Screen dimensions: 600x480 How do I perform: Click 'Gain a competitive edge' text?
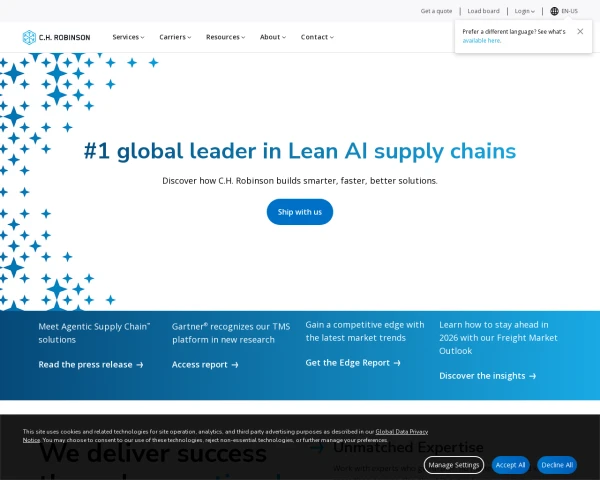pos(365,331)
